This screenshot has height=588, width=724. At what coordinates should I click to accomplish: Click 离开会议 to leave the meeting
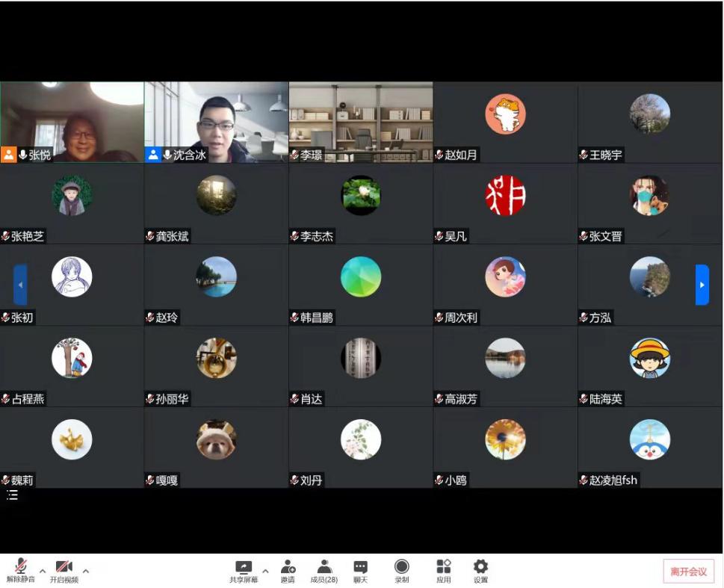pyautogui.click(x=688, y=572)
